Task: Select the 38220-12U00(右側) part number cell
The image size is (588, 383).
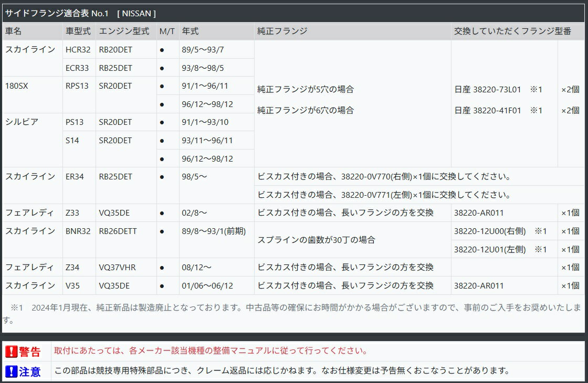Action: point(490,231)
